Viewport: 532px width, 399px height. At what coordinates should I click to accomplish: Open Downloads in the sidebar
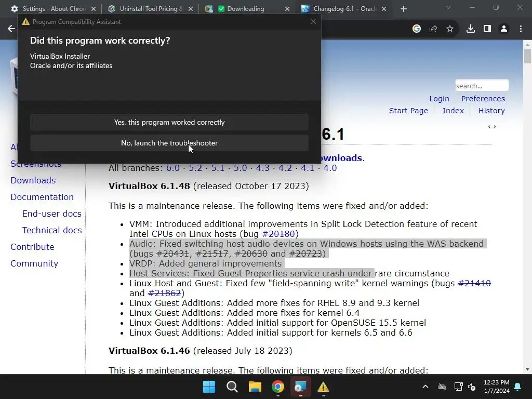tap(33, 180)
